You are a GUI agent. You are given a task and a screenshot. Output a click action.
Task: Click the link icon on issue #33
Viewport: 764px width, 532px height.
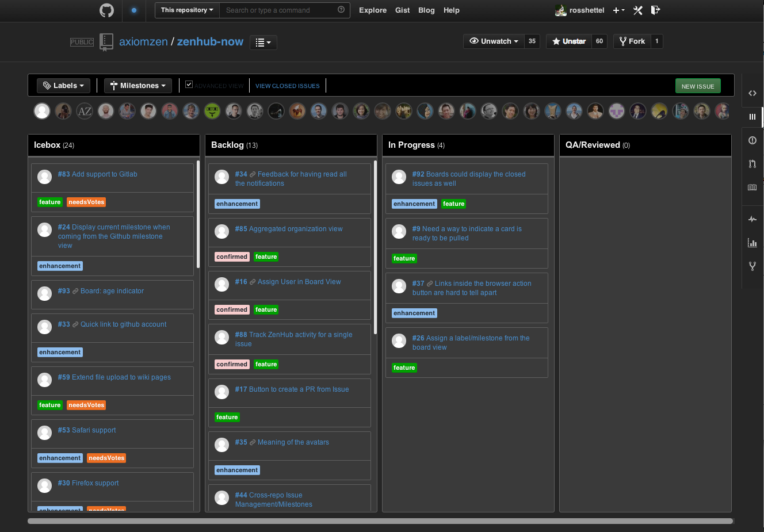75,325
